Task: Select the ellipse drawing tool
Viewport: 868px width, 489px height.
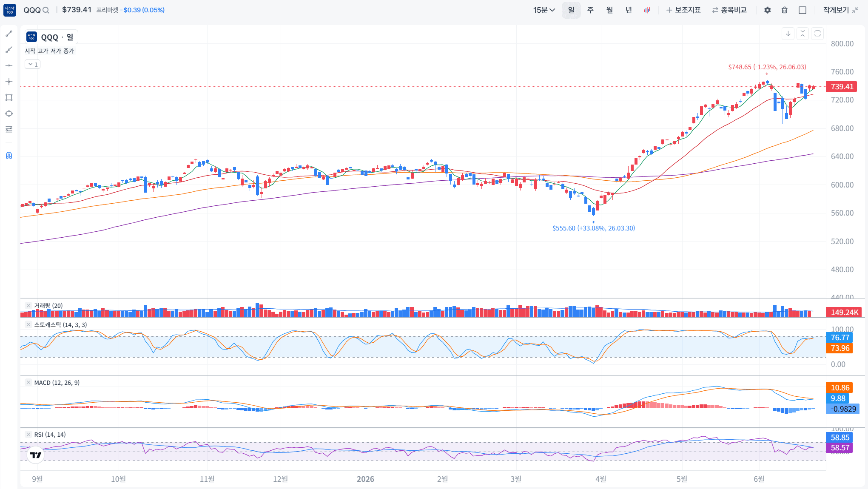Action: click(9, 114)
